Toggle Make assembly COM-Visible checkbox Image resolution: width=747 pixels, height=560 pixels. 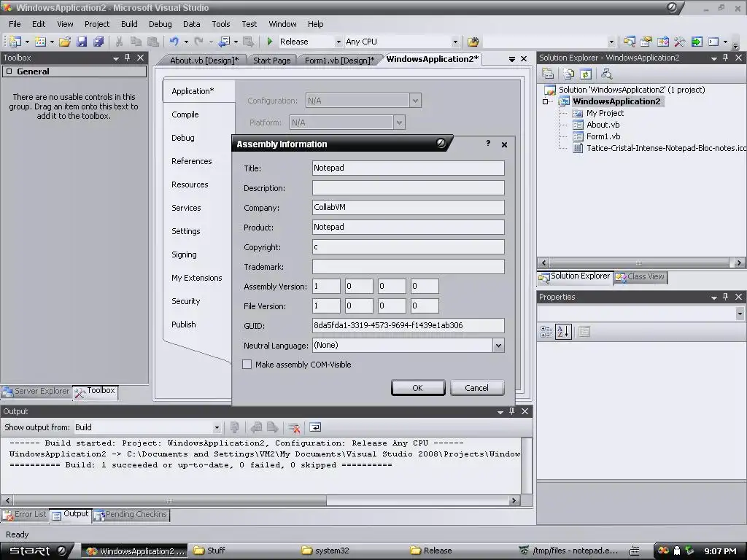pyautogui.click(x=247, y=365)
